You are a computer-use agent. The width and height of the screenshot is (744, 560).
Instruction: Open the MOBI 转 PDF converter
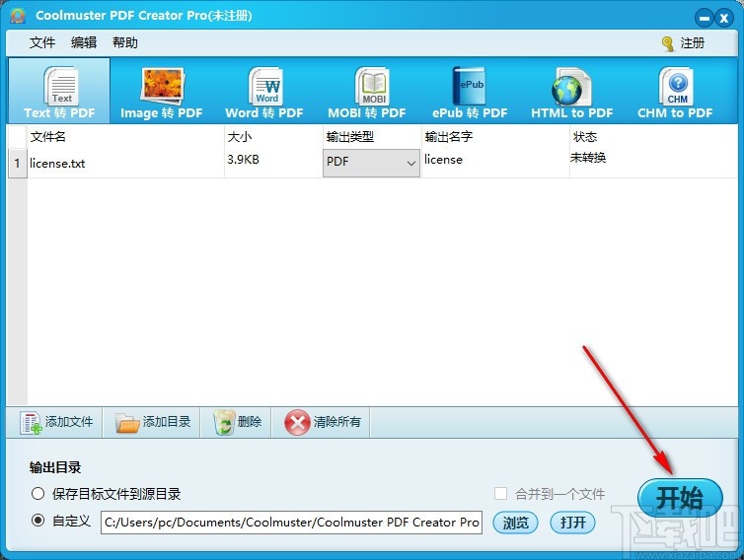click(x=367, y=91)
